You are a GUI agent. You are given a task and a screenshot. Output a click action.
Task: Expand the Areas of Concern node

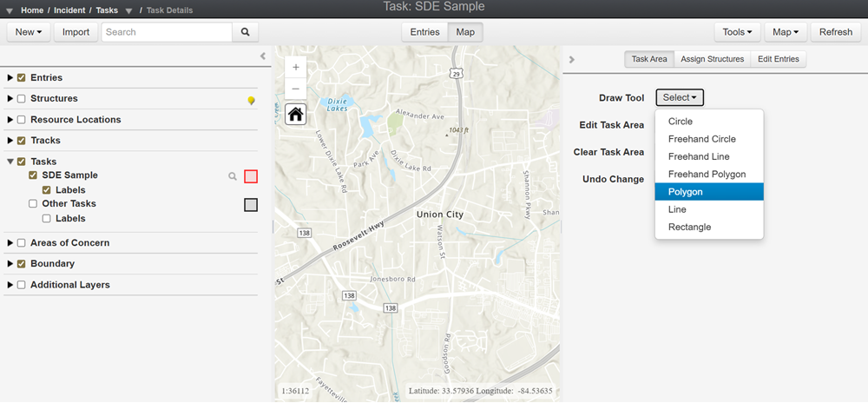[10, 243]
